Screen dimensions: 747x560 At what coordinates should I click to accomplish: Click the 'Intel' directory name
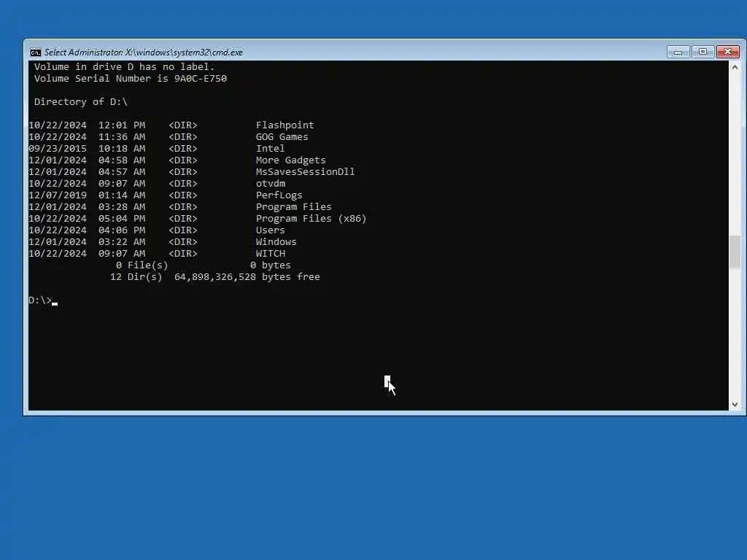pos(270,149)
